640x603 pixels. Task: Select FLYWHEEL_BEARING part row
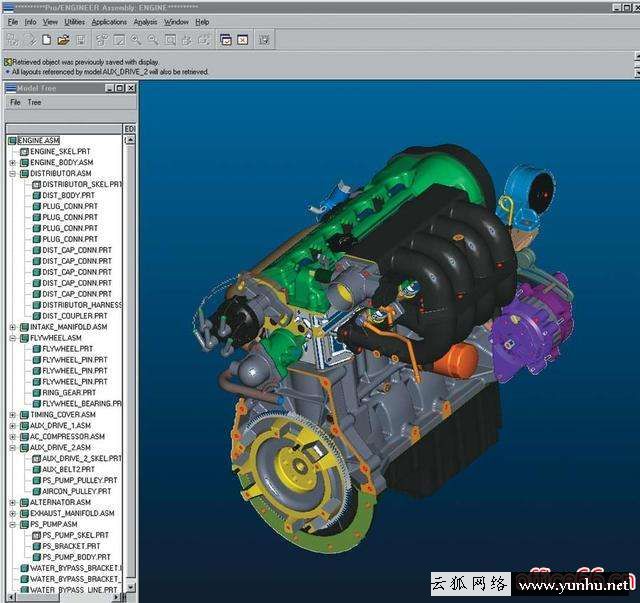click(82, 403)
